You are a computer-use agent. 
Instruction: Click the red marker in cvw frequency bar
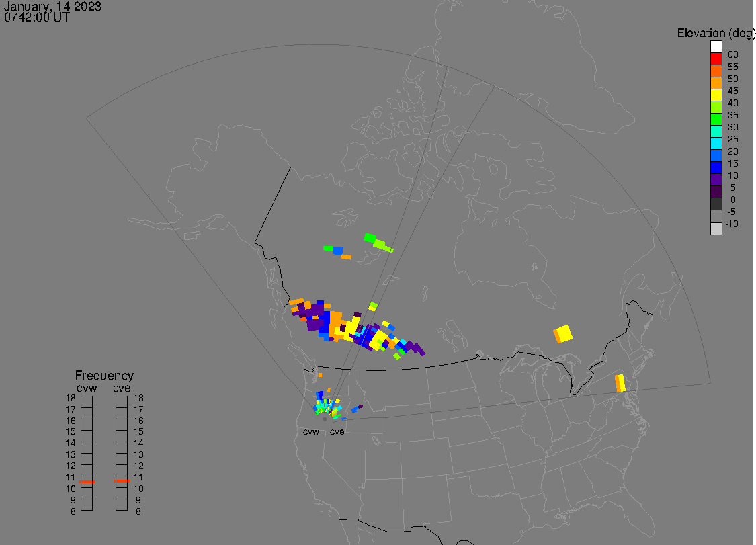(87, 482)
